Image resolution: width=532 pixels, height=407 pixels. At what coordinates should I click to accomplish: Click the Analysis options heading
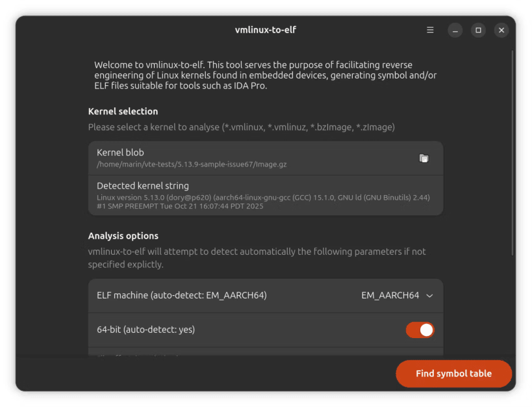pyautogui.click(x=123, y=236)
